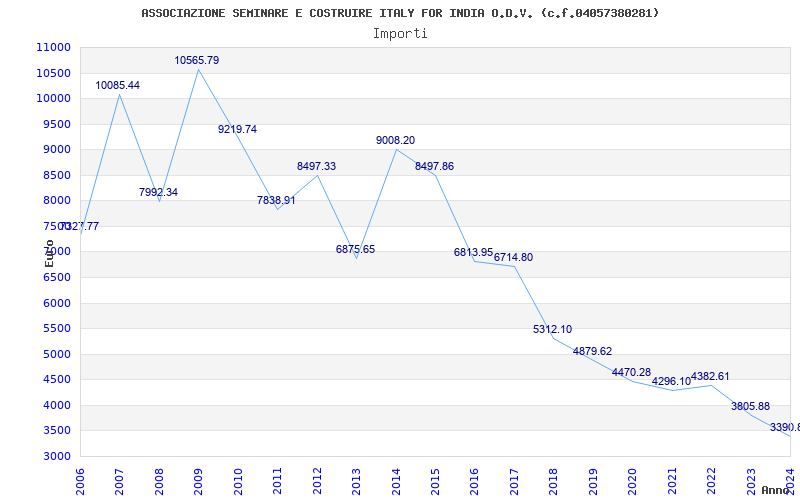Screen dimensions: 800x500
Task: Click x-axis year 2016
Action: (x=475, y=481)
